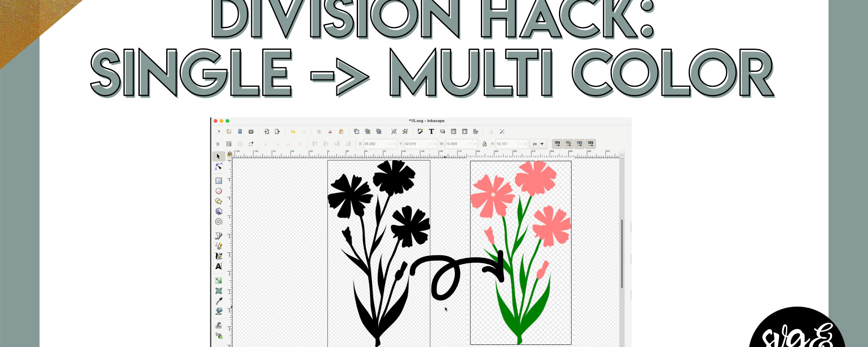Viewport: 868px width, 347px height.
Task: Save the document icon
Action: [240, 131]
